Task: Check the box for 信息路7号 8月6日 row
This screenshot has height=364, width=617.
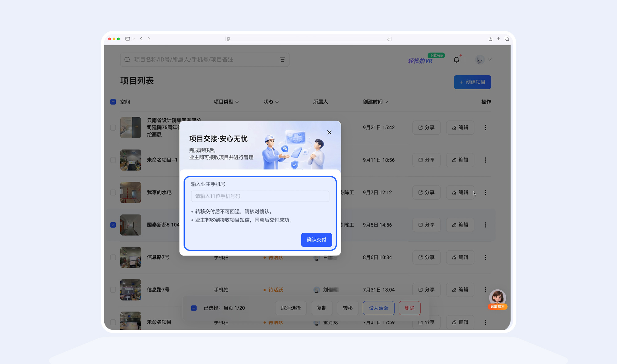Action: click(113, 257)
